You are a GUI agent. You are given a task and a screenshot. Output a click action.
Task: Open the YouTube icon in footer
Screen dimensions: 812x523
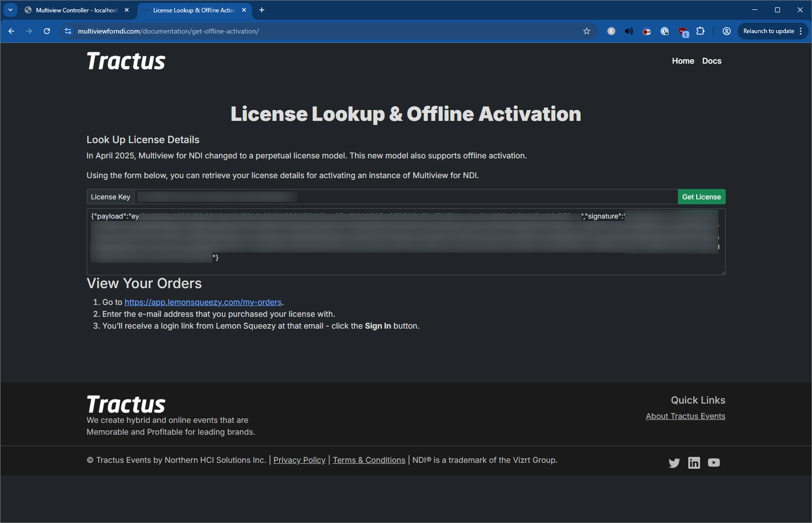(x=713, y=463)
